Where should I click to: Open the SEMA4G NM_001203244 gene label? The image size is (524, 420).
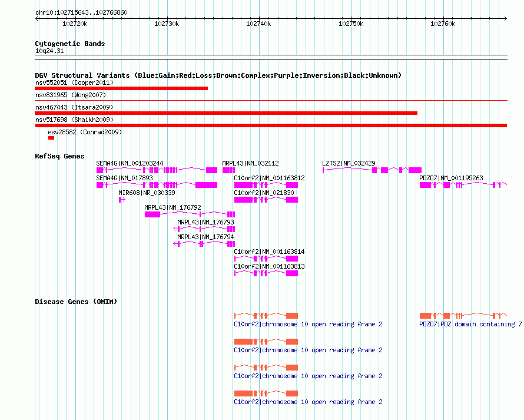click(130, 163)
